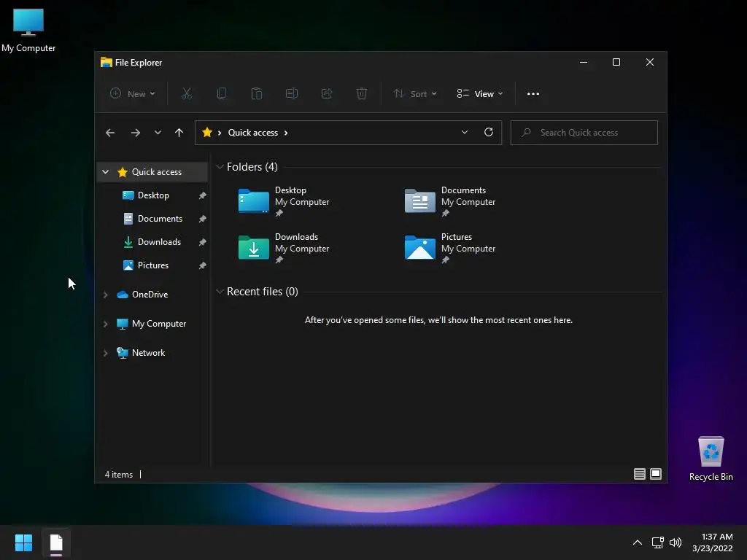Click the Cut scissors icon in toolbar
747x560 pixels.
click(x=186, y=94)
